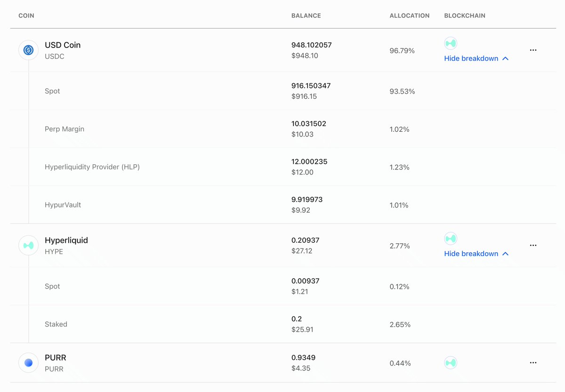Select the 0.00937 HYPE spot balance
This screenshot has width=565, height=392.
pos(305,281)
